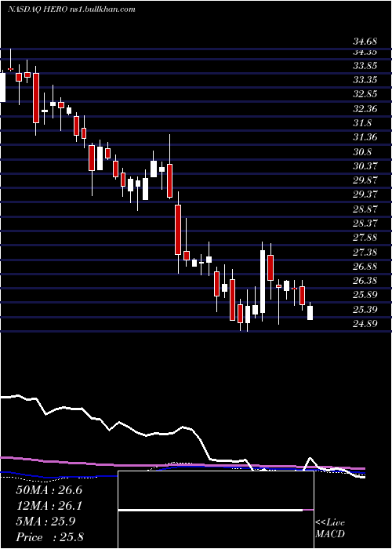
Task: Click the 28.37 price label
Action: click(365, 224)
